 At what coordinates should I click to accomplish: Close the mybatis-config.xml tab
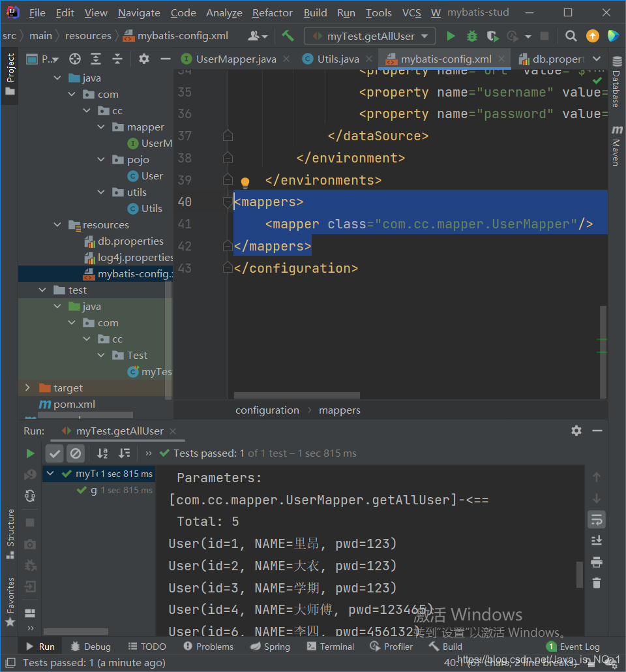(x=501, y=59)
